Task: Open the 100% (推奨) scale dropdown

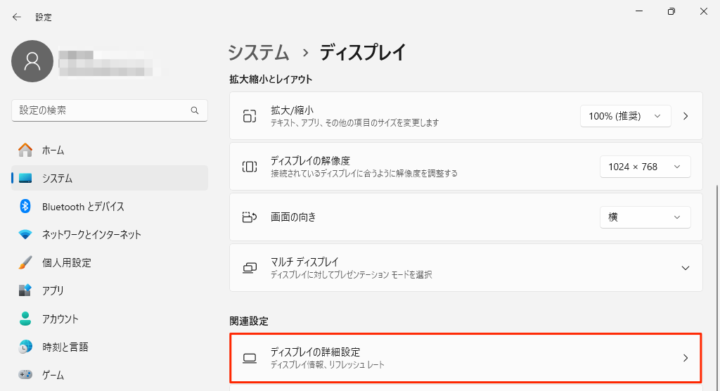Action: coord(625,116)
